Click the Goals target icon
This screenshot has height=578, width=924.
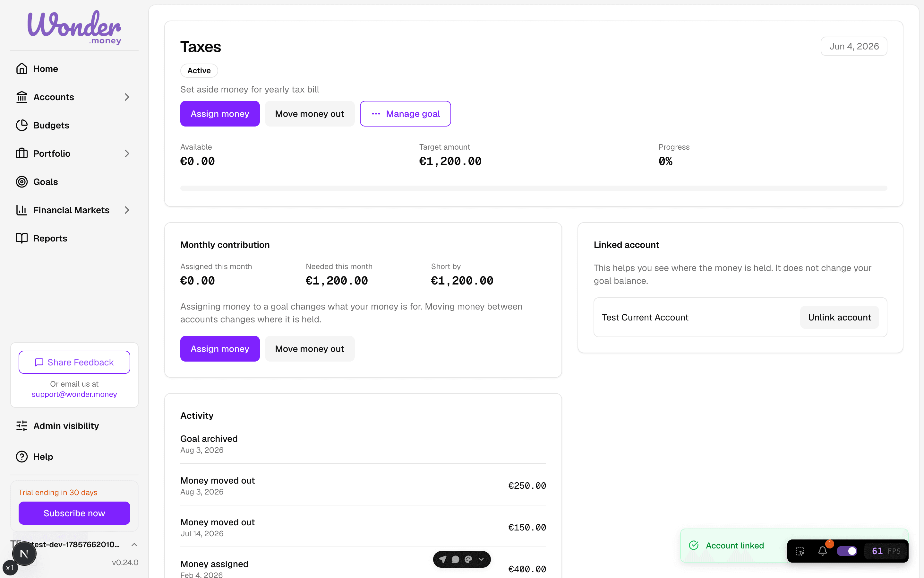pyautogui.click(x=22, y=182)
